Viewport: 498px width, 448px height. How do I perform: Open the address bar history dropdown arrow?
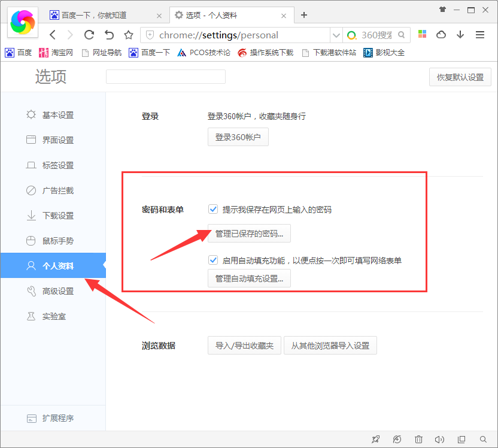pos(336,35)
